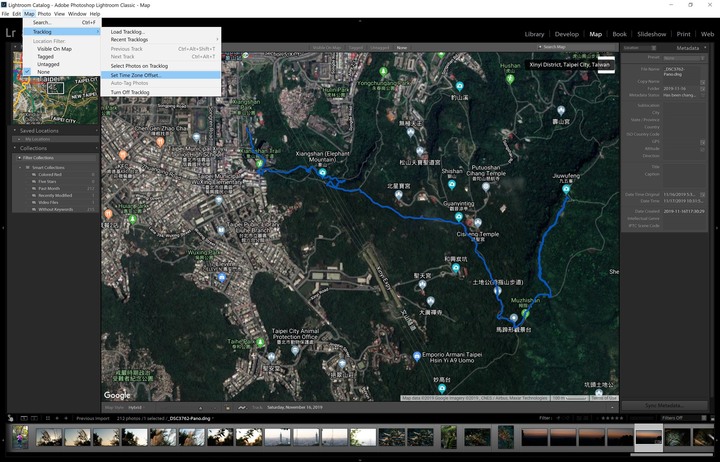The height and width of the screenshot is (462, 720).
Task: Click the Guanyinting temple map pin
Action: point(458,216)
